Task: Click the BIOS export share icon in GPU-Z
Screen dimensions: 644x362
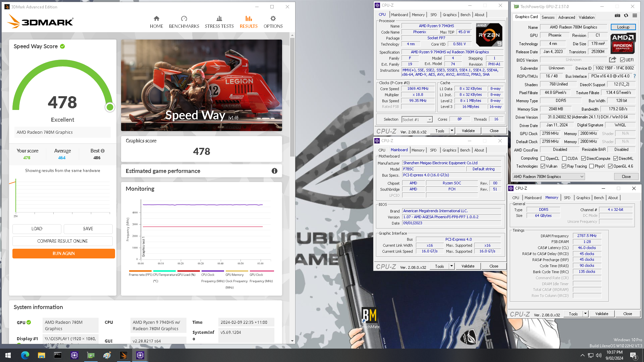Action: tap(612, 60)
